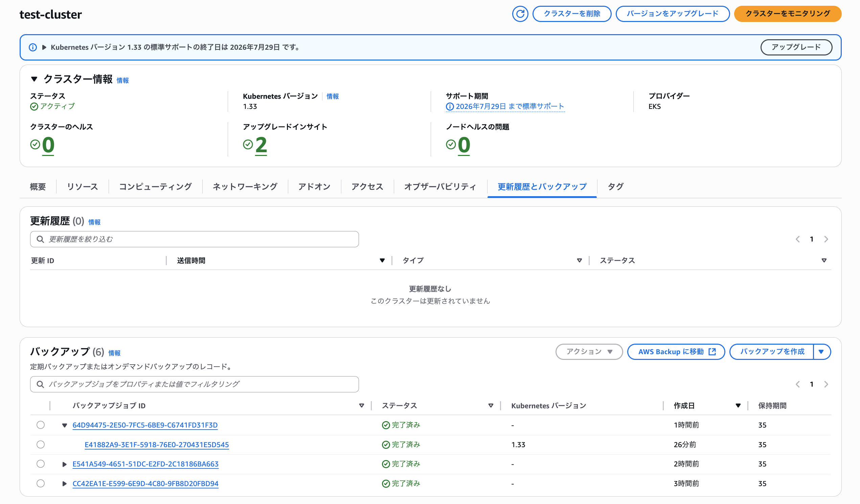Viewport: 860px width, 504px height.
Task: Open the アクション dropdown menu
Action: pos(589,351)
